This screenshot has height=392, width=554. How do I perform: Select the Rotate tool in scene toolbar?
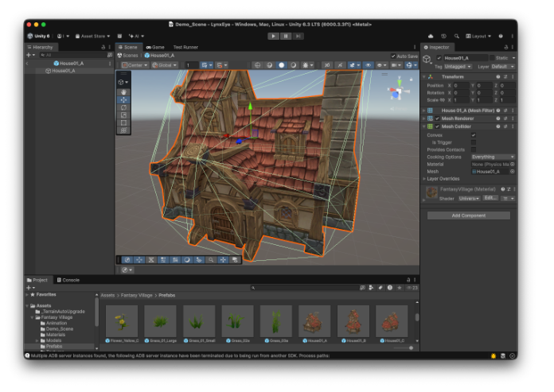(123, 107)
